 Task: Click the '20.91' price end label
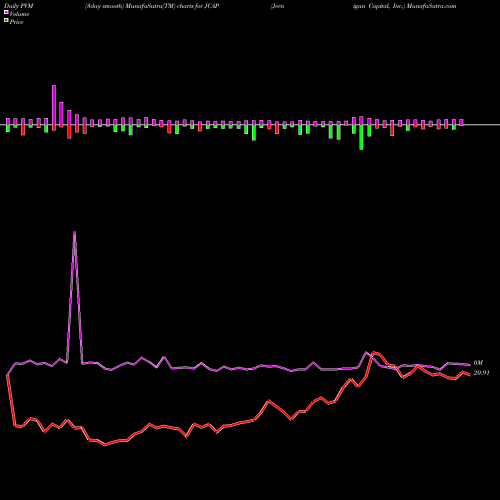coord(481,373)
